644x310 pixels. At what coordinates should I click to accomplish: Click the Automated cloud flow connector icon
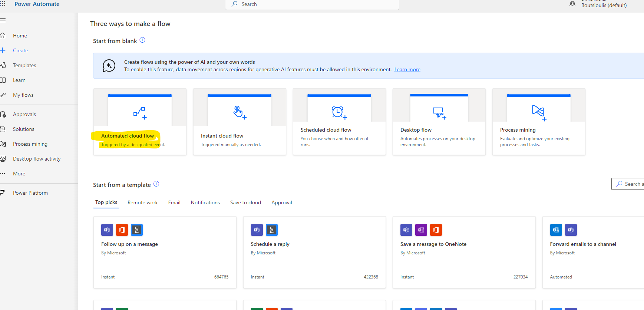[140, 113]
